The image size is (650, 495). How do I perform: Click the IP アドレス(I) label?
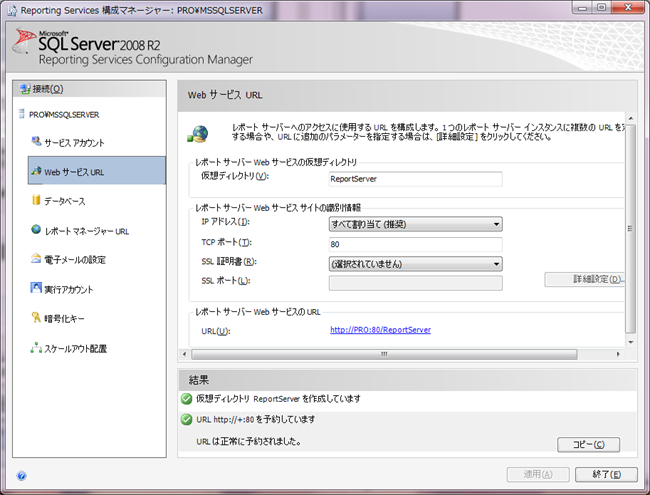tap(225, 222)
